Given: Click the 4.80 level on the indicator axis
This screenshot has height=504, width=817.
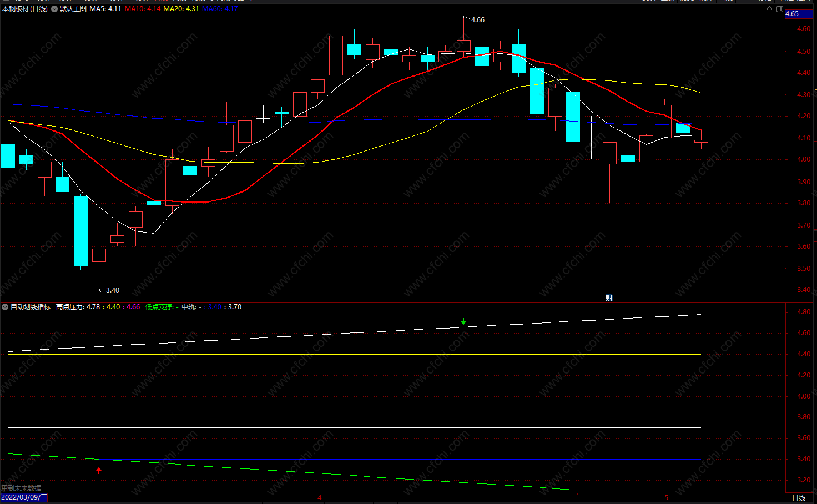Looking at the screenshot, I should [x=803, y=312].
